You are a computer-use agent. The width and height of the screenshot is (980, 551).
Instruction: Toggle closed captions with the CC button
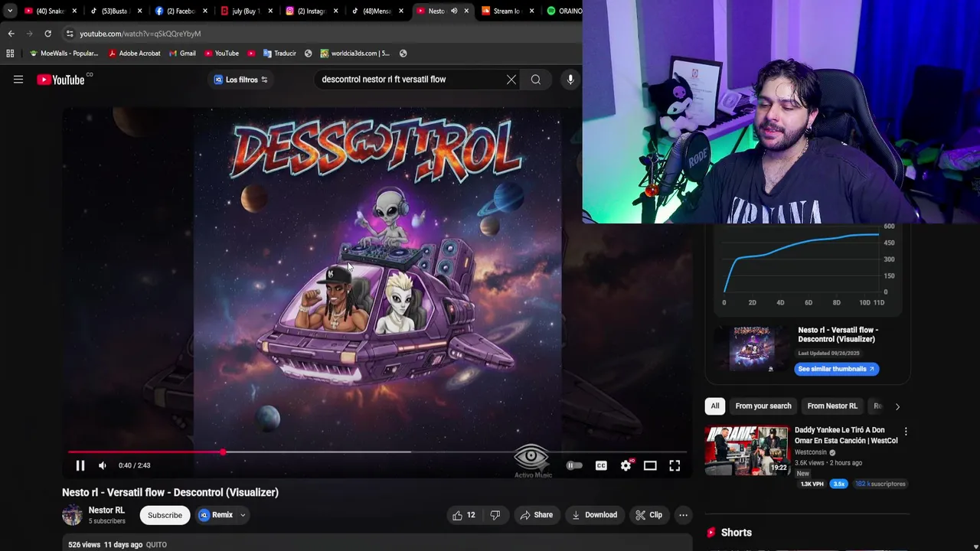pos(601,465)
